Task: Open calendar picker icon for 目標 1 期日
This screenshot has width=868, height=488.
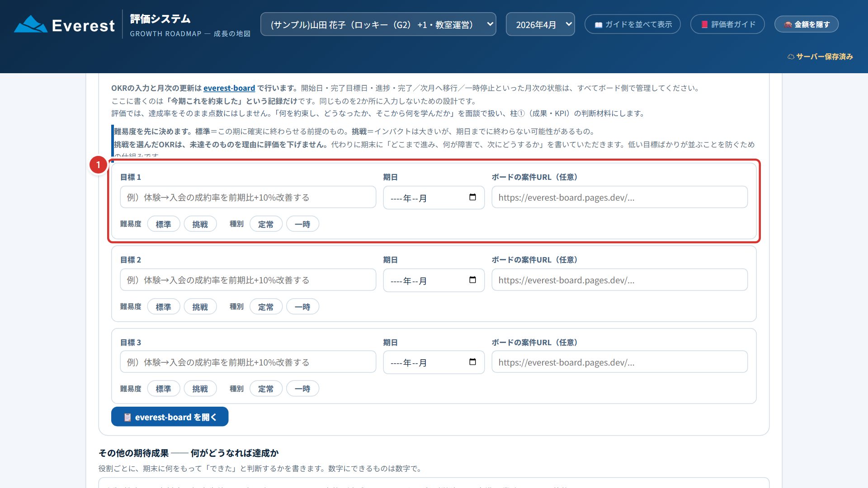Action: [472, 197]
